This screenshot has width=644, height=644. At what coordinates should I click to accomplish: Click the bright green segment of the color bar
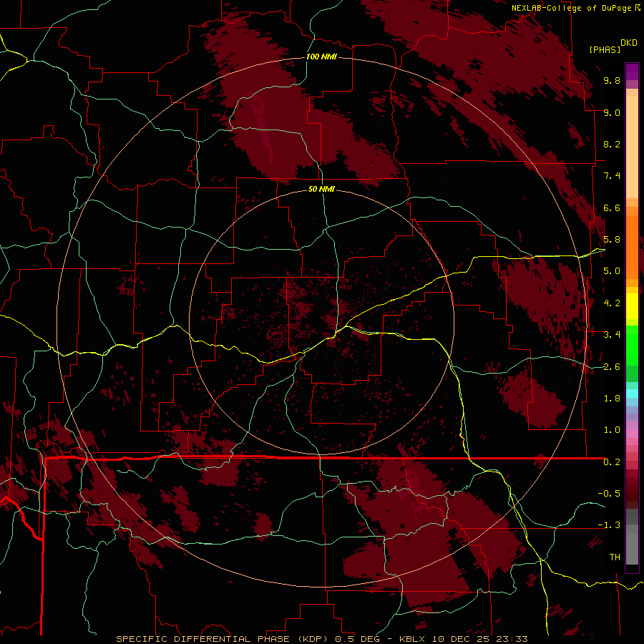(632, 346)
